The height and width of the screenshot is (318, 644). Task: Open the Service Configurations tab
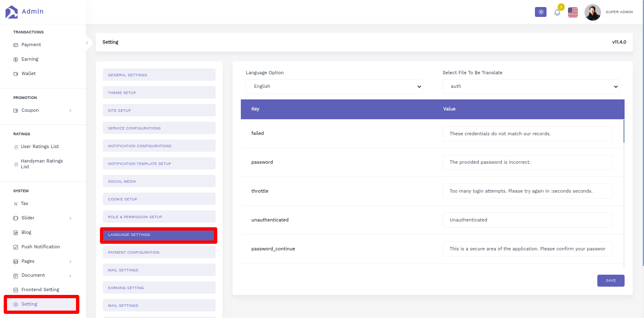[159, 128]
